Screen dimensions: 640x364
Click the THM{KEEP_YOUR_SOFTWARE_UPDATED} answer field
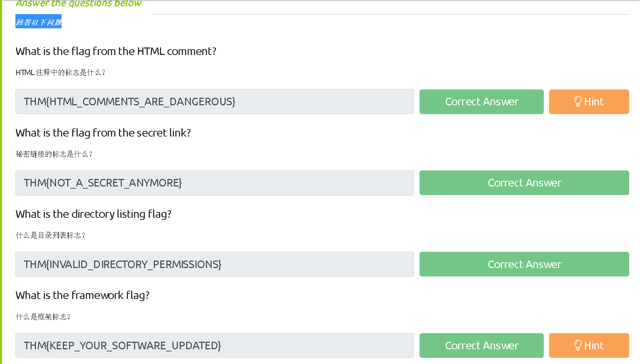tap(215, 346)
